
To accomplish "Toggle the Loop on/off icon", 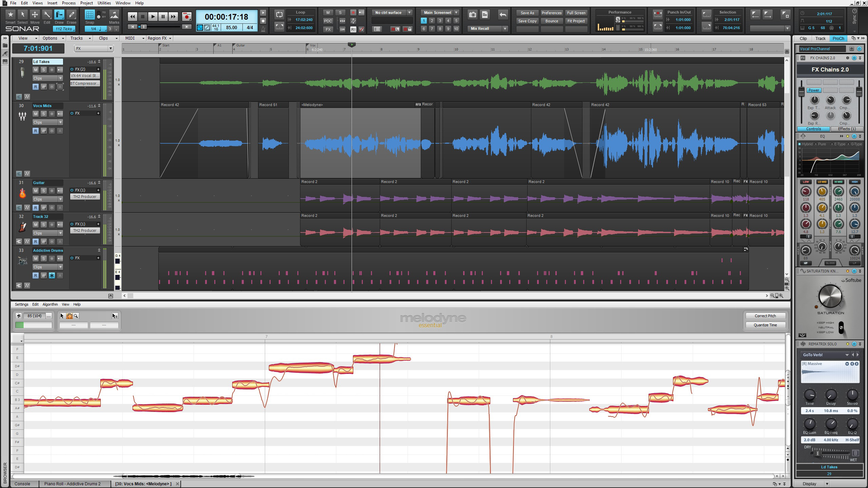I will (279, 14).
